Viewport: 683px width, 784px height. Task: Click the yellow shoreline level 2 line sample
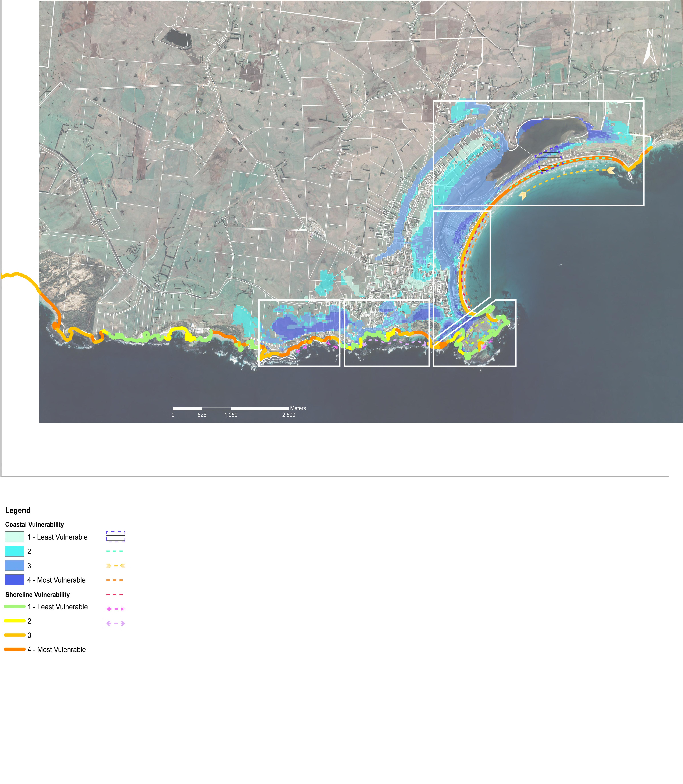[x=15, y=621]
